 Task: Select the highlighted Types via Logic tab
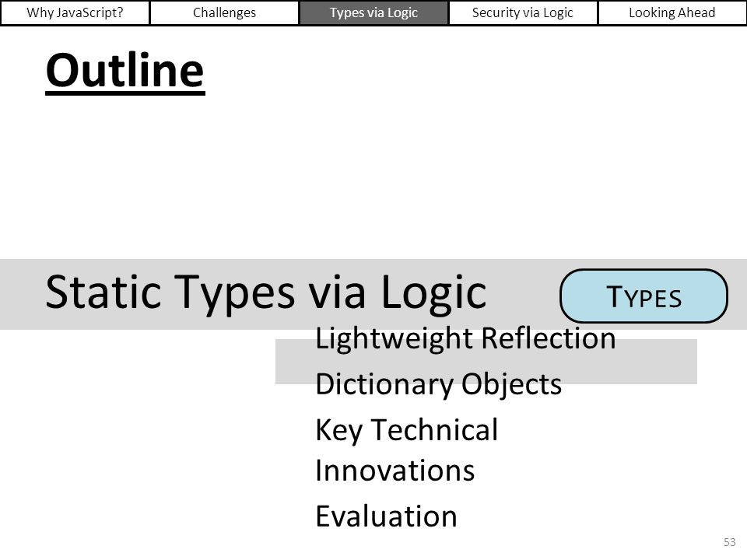click(x=373, y=12)
